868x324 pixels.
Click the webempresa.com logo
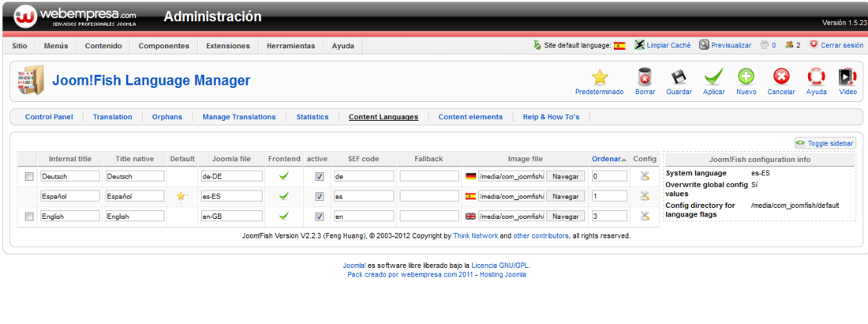(75, 16)
